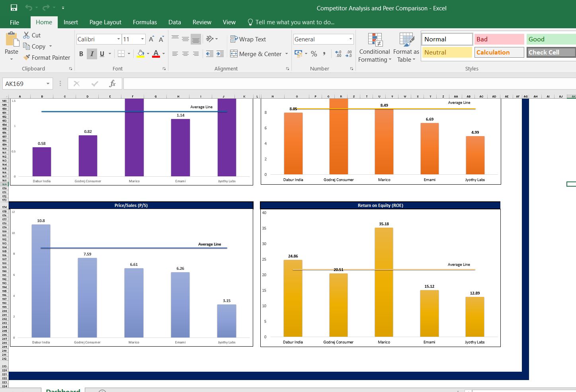
Task: Click the Redo arrow icon
Action: 46,8
